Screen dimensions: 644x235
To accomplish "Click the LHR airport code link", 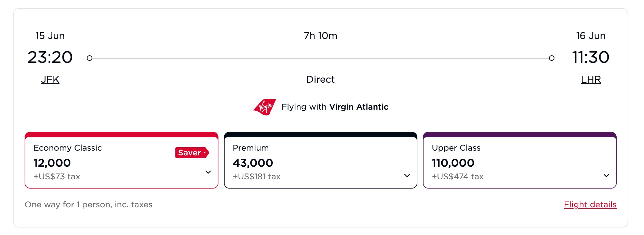I will 591,79.
